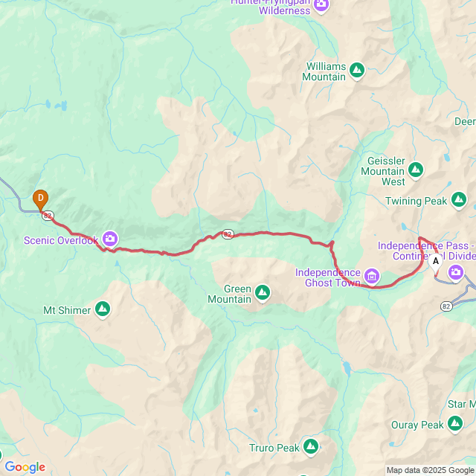476x476 pixels.
Task: Click the Scenic Overlook text label
Action: coord(61,240)
